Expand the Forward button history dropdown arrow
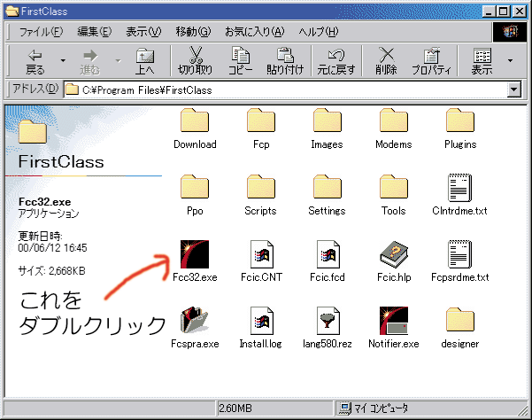 [x=118, y=61]
